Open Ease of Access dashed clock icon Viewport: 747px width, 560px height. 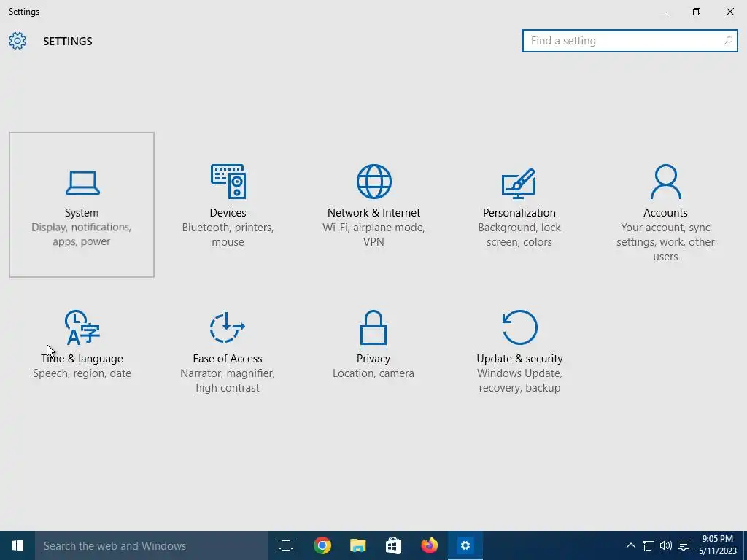pyautogui.click(x=228, y=327)
